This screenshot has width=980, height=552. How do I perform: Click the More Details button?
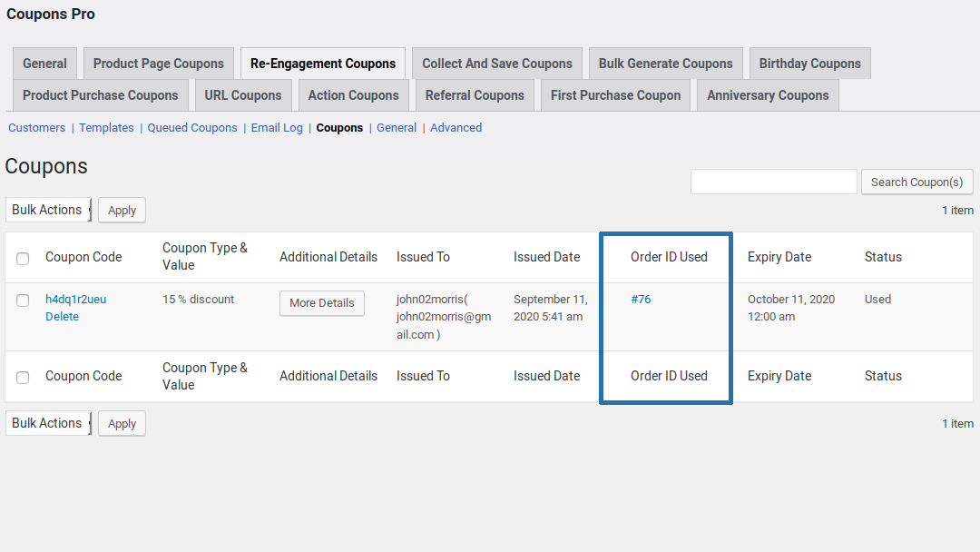point(321,302)
